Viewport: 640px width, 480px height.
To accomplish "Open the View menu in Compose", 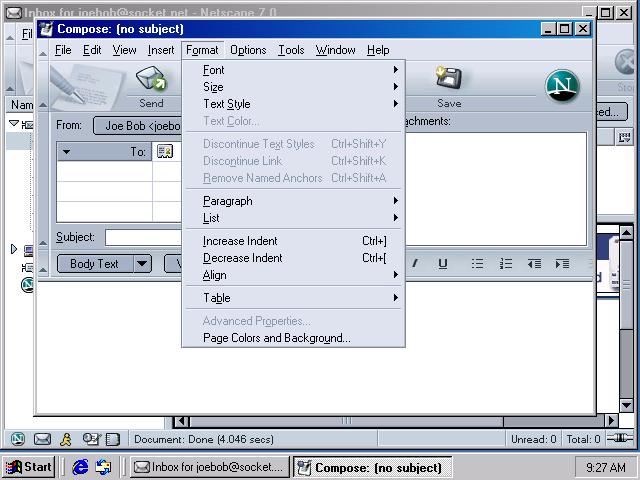I will point(124,50).
